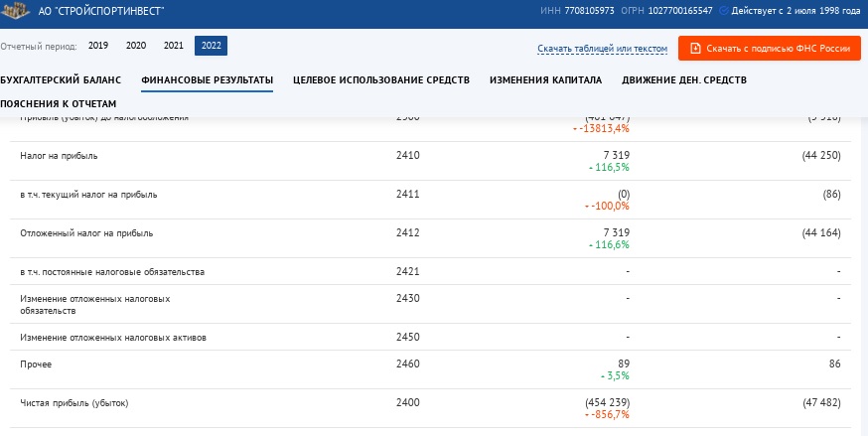Click the INN number 7708105973
The width and height of the screenshot is (868, 436).
pyautogui.click(x=589, y=11)
